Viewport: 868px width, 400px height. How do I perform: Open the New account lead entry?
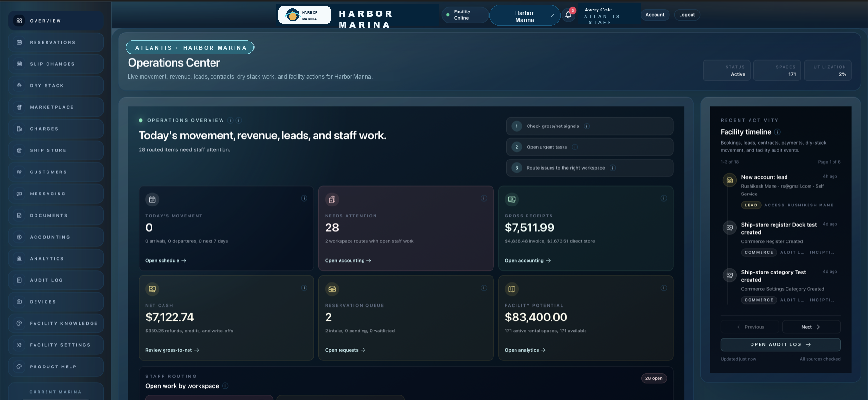780,191
